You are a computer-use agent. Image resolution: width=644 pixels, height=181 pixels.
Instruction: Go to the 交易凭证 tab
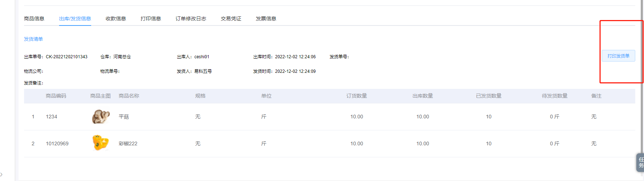pyautogui.click(x=231, y=19)
